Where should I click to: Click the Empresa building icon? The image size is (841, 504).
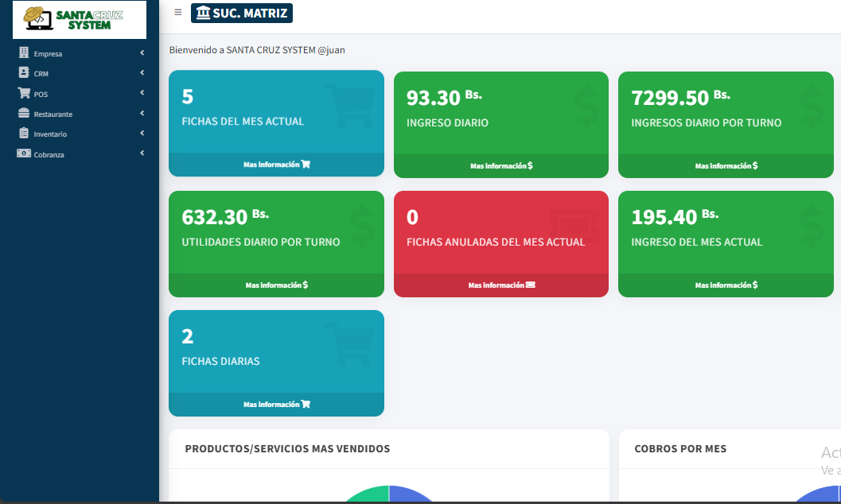[x=24, y=52]
